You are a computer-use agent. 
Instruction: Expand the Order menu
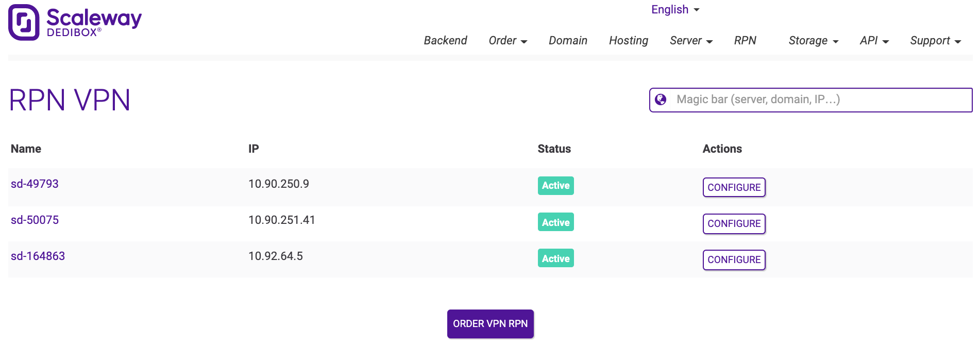tap(508, 41)
